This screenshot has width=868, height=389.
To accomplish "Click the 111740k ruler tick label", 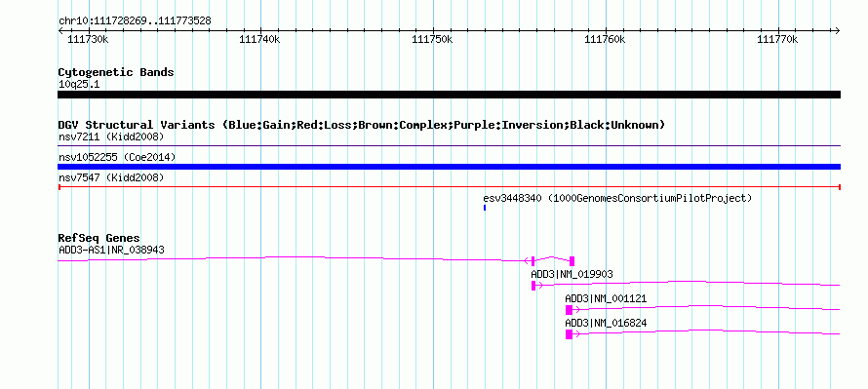I will pos(260,39).
